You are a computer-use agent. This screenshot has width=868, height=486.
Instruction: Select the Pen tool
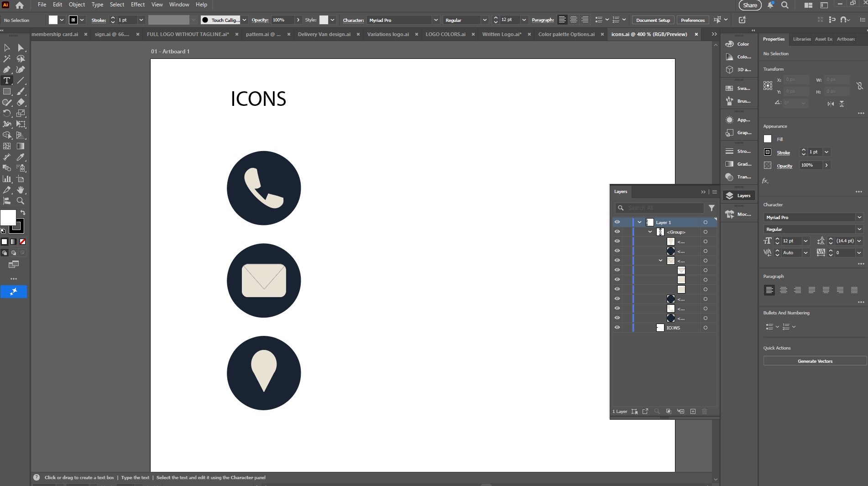click(7, 69)
